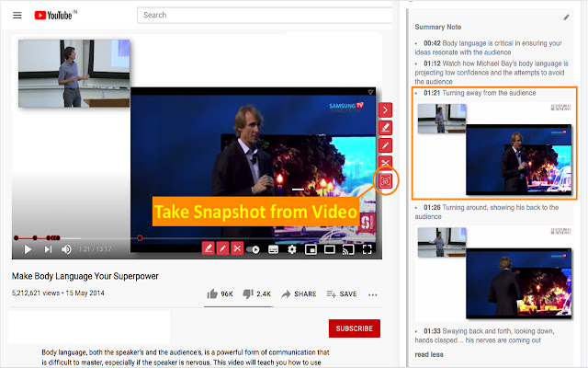Image resolution: width=588 pixels, height=368 pixels.
Task: Click the arrow button in side toolbar
Action: click(x=386, y=110)
